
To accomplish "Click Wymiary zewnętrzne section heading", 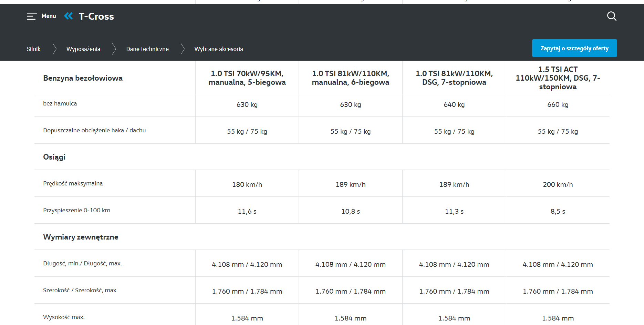I will click(81, 237).
